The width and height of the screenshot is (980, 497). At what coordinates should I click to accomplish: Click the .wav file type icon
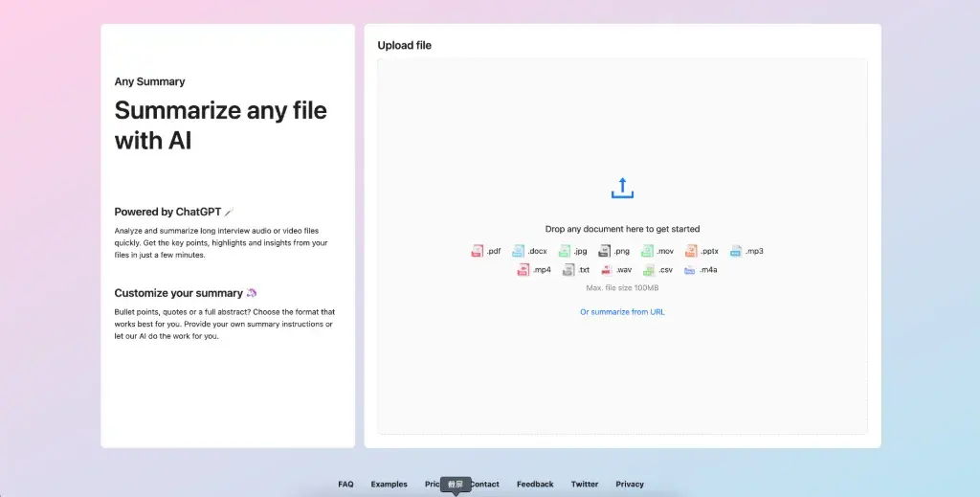[x=606, y=269]
